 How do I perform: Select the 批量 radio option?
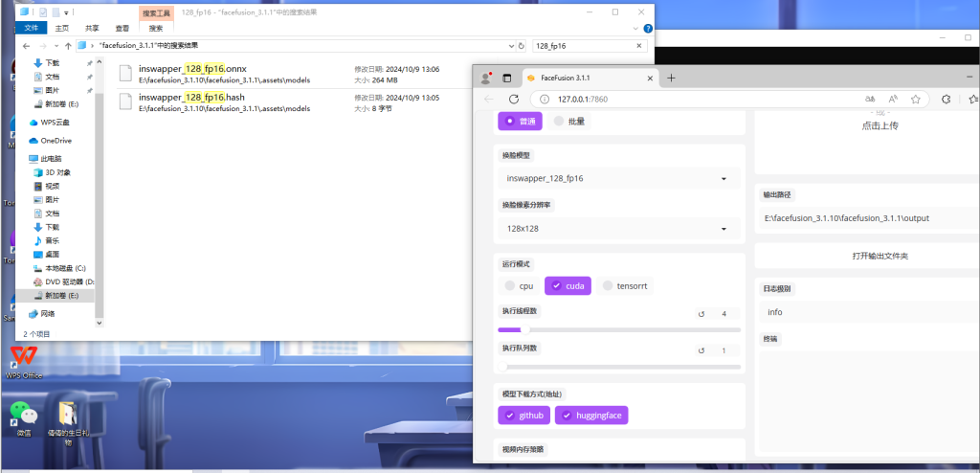pos(570,122)
